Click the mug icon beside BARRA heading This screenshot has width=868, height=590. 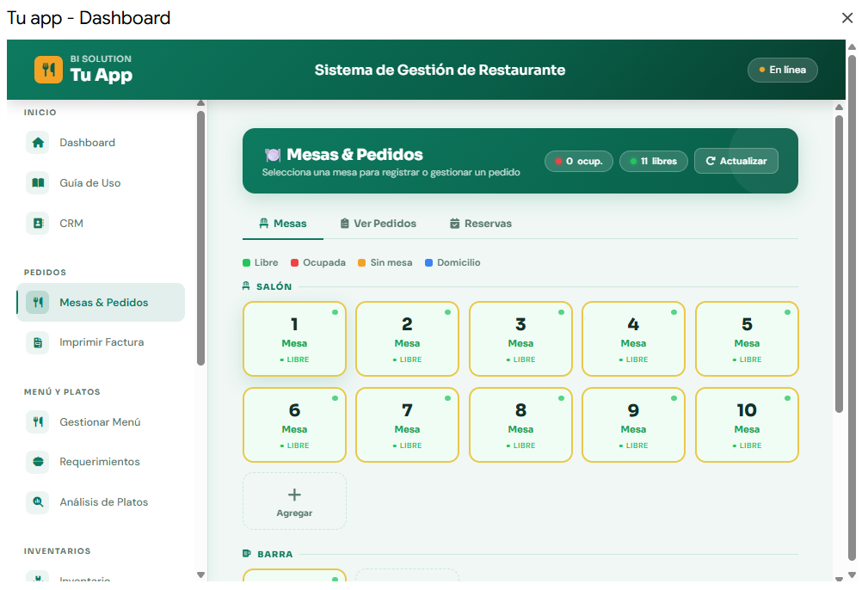(x=247, y=554)
